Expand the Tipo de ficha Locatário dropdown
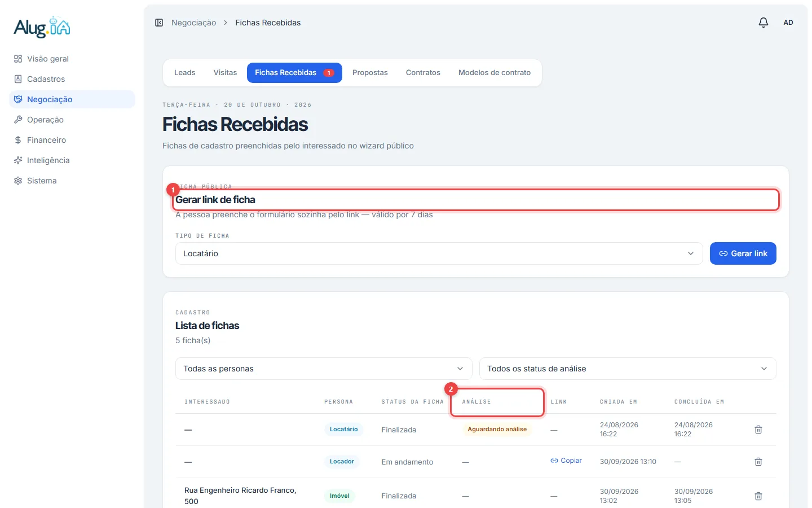 point(439,253)
